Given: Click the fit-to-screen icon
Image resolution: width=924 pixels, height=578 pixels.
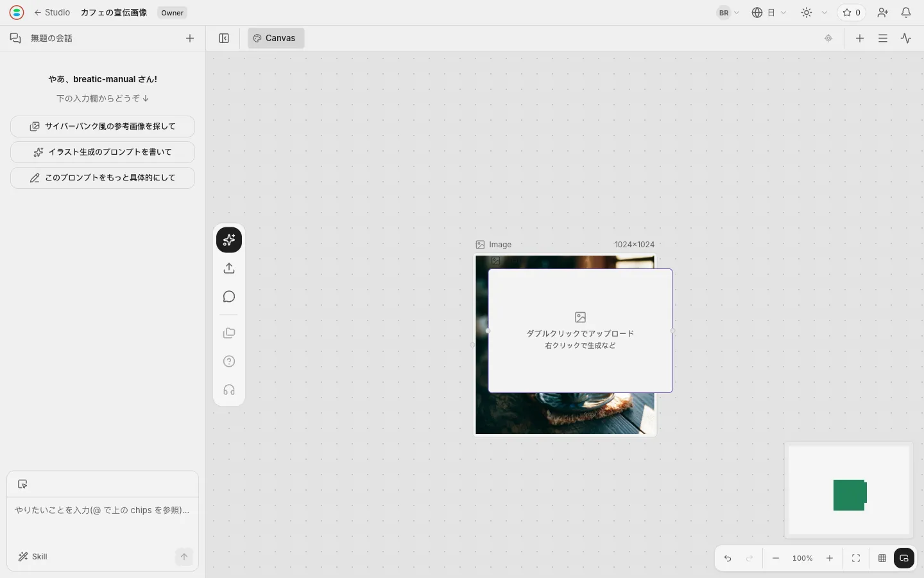Looking at the screenshot, I should click(x=856, y=558).
